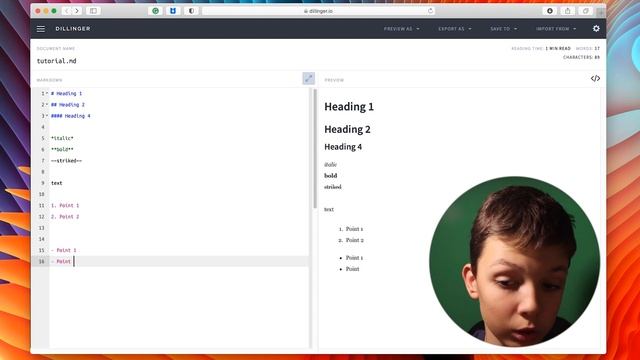The width and height of the screenshot is (640, 360).
Task: Open the Preview As dropdown
Action: click(401, 29)
